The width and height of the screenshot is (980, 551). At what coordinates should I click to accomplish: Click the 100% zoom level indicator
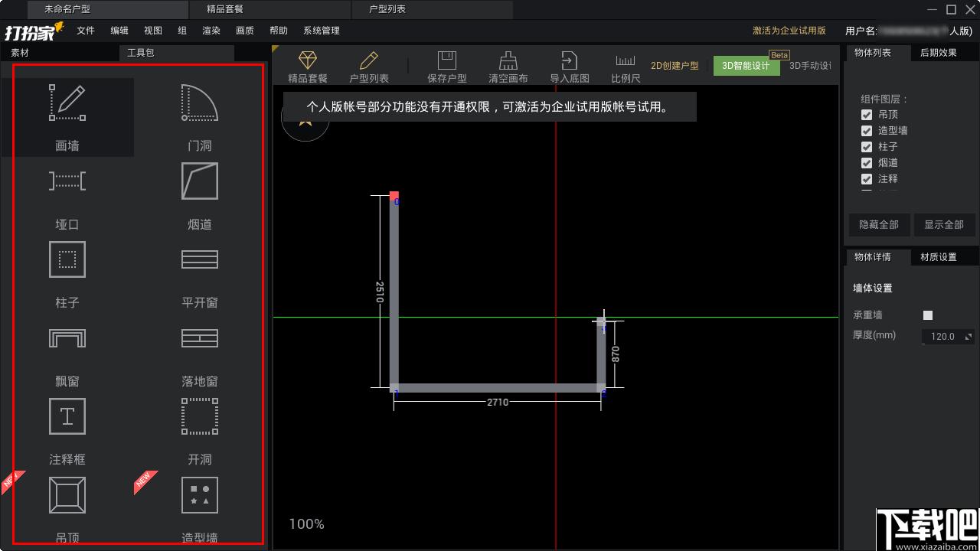[x=306, y=524]
